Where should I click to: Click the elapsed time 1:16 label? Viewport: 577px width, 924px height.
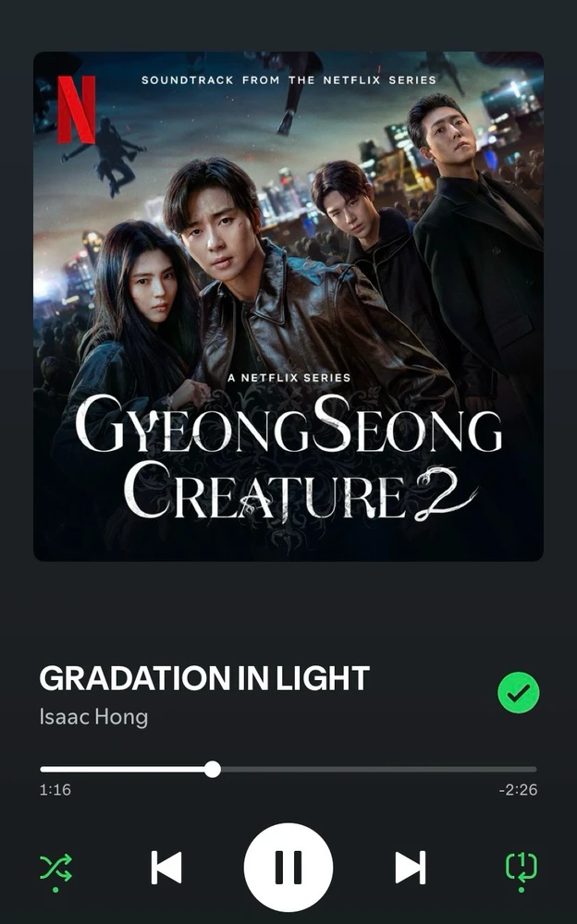coord(55,790)
